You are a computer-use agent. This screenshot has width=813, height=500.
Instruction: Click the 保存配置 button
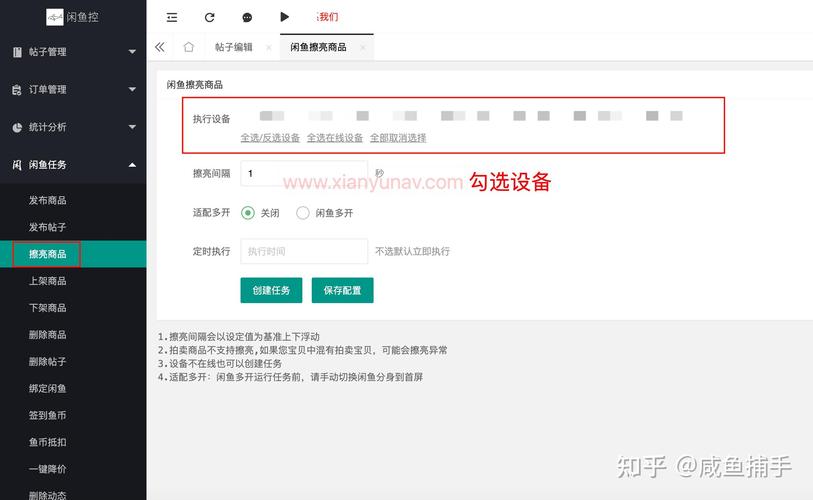tap(342, 290)
